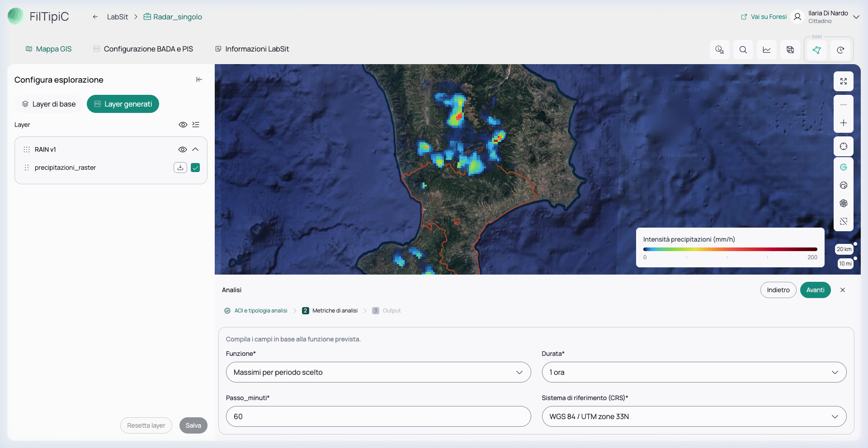Toggle fullscreen map view
Viewport: 868px width, 448px height.
[844, 81]
